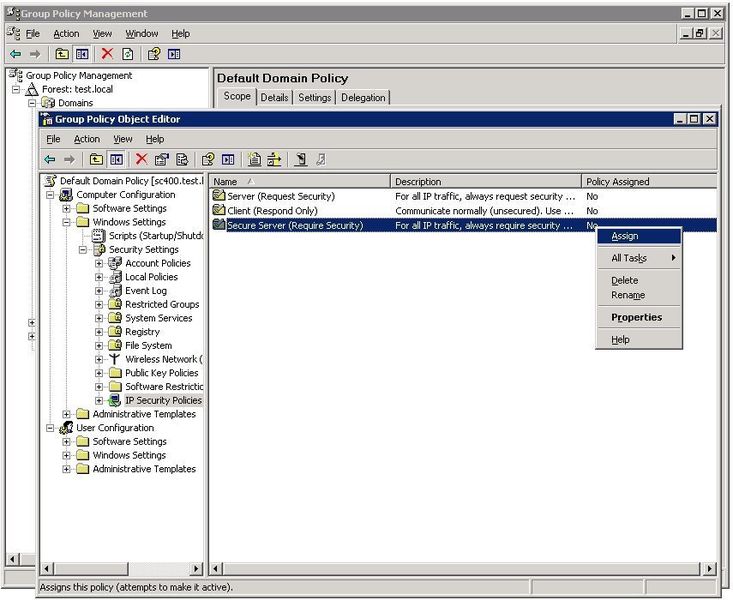Toggle console tree icon in Object Editor toolbar
This screenshot has height=600, width=733.
point(116,160)
